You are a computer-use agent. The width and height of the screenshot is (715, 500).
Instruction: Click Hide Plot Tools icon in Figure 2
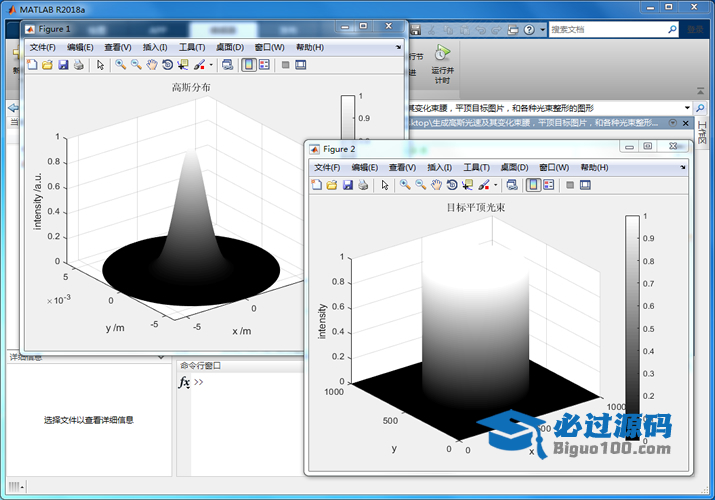click(570, 185)
